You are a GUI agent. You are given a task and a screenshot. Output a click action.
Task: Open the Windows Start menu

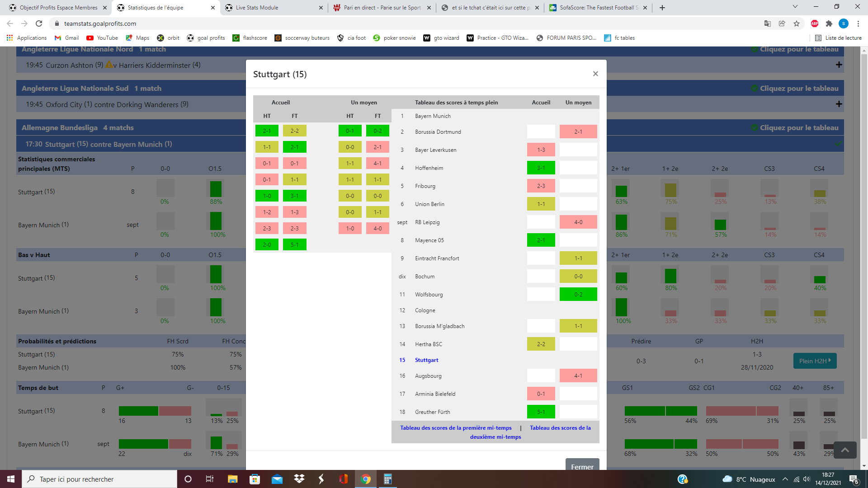click(11, 479)
